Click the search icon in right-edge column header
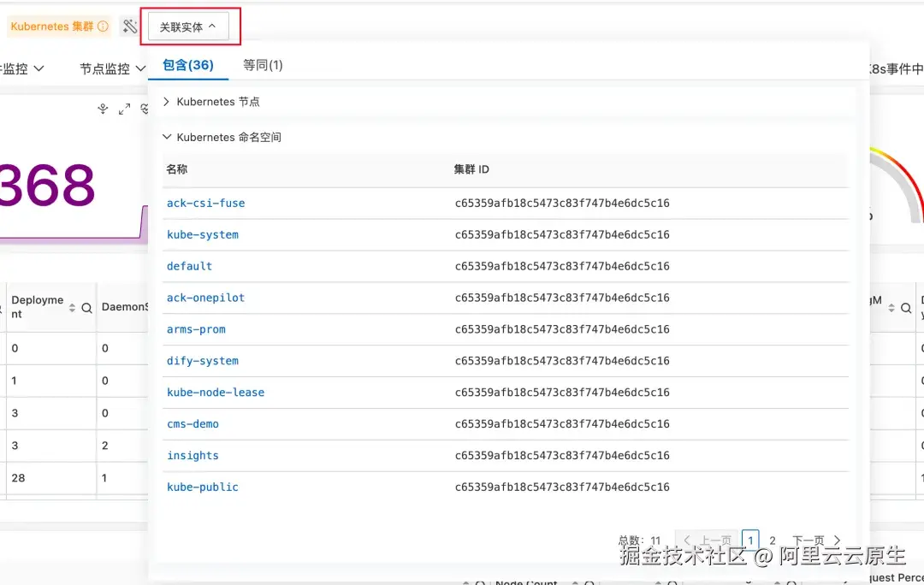Screen dimensions: 924x585 [x=906, y=308]
